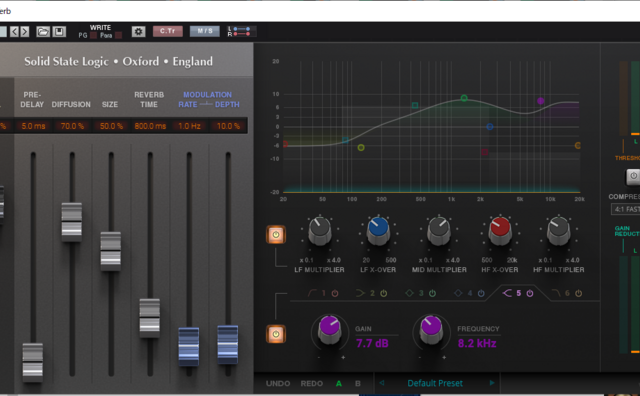Toggle EQ band 2 power icon

coord(384,293)
